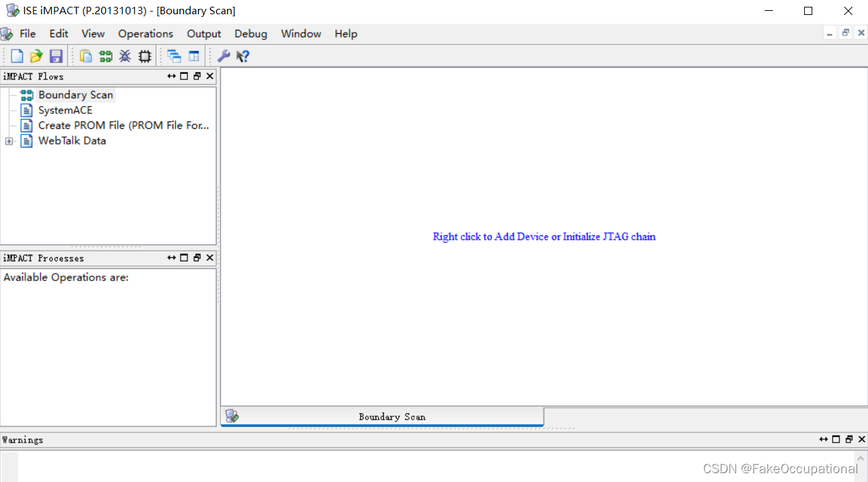This screenshot has width=868, height=482.
Task: Restore the inner Boundary Scan document window
Action: 846,33
